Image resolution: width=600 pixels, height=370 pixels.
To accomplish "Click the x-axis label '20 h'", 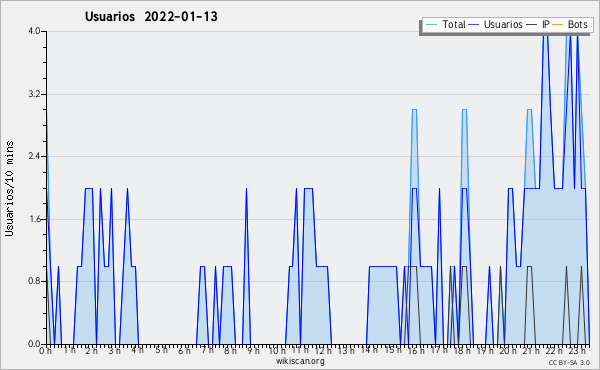I will pyautogui.click(x=508, y=351).
